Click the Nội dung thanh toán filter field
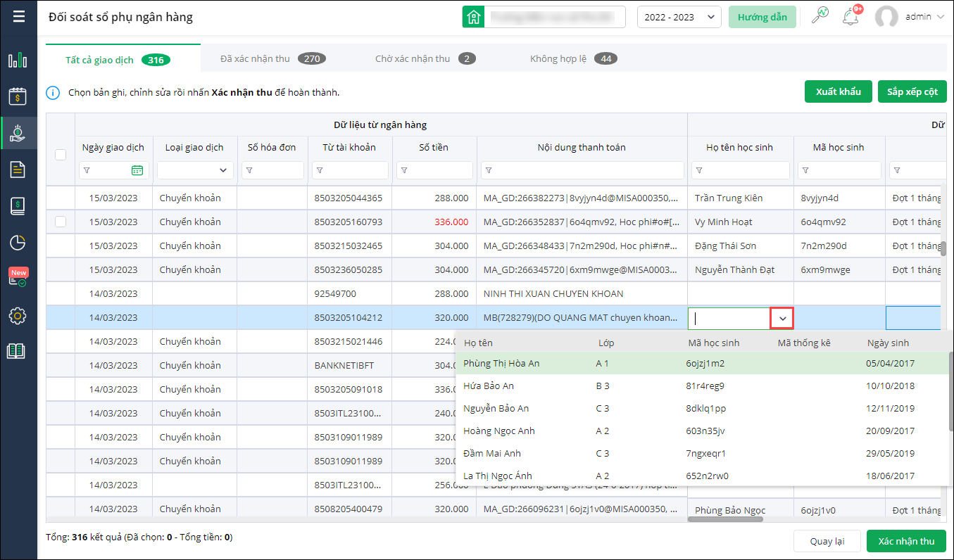The height and width of the screenshot is (560, 954). pyautogui.click(x=582, y=170)
